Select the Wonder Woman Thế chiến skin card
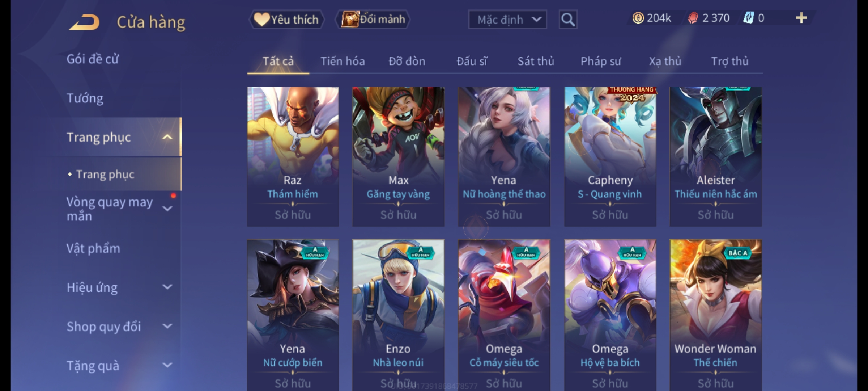 coord(715,315)
